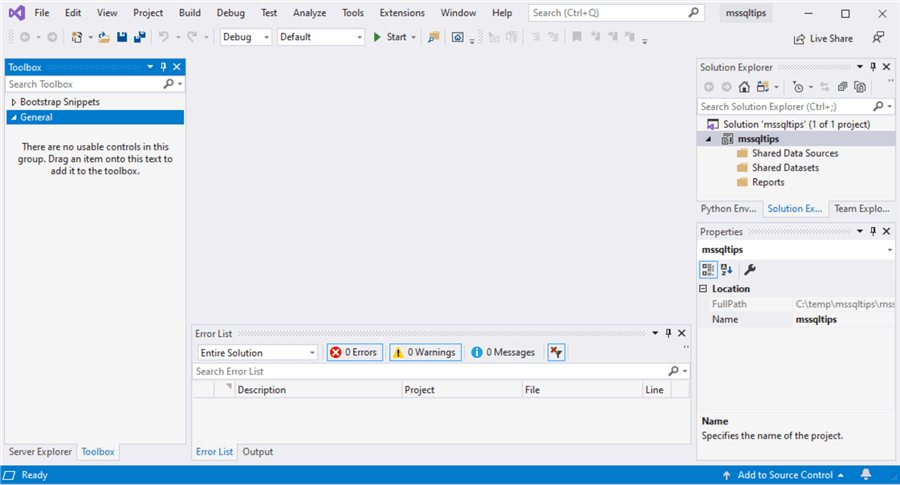Open the Entire Solution scope dropdown
This screenshot has height=485, width=900.
tap(257, 352)
